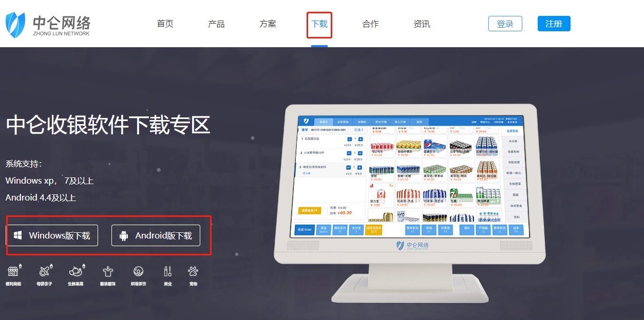644x320 pixels.
Task: Click the 烘焙茶饮 donut icon
Action: pos(138,271)
